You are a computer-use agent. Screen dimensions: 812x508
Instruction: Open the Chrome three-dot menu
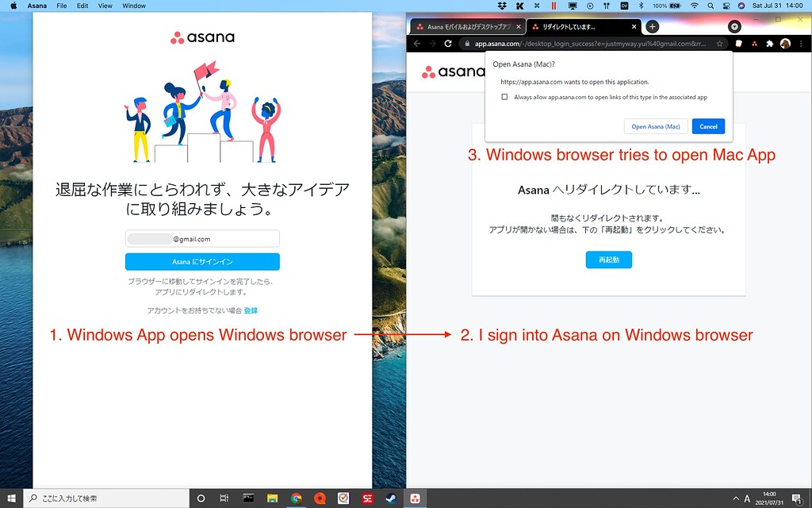click(x=801, y=44)
